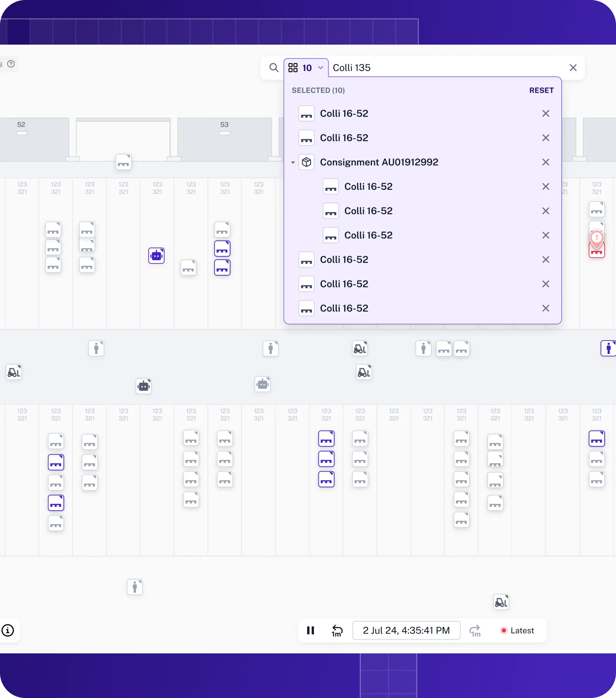Click the consignment package icon
The height and width of the screenshot is (698, 616).
point(307,162)
